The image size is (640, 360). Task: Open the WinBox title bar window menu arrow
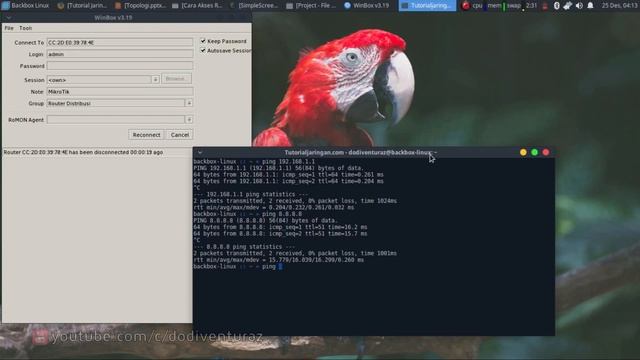coord(9,18)
